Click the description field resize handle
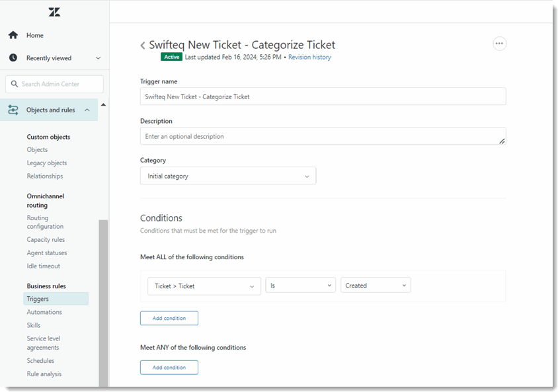558x392 pixels. [x=502, y=141]
